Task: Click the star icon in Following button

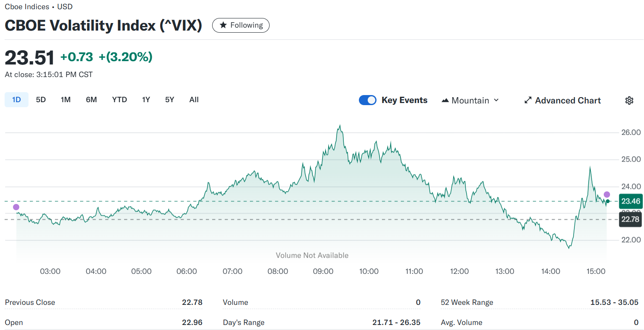Action: (223, 25)
